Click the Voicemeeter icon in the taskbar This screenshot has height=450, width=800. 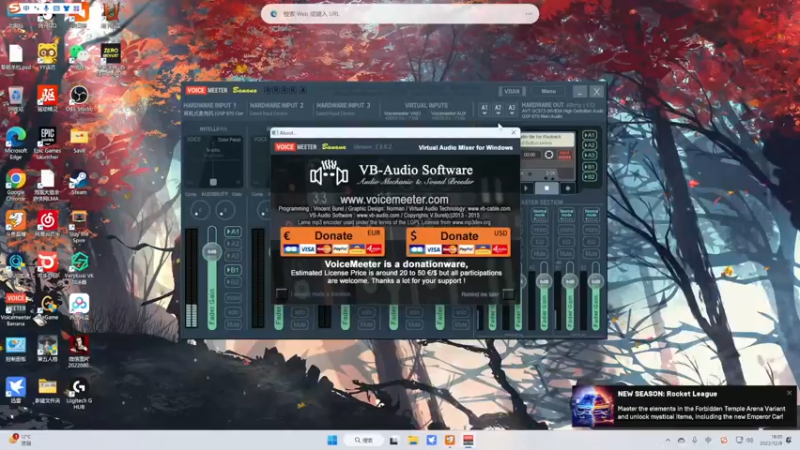pos(468,440)
